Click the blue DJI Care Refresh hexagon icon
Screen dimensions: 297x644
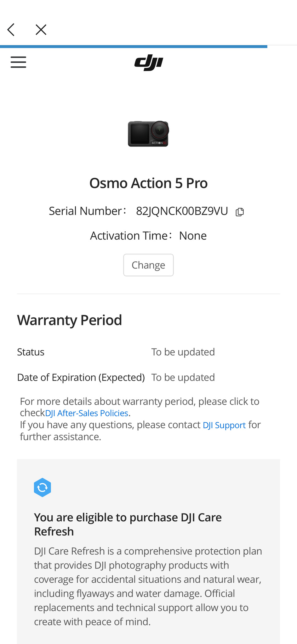43,487
